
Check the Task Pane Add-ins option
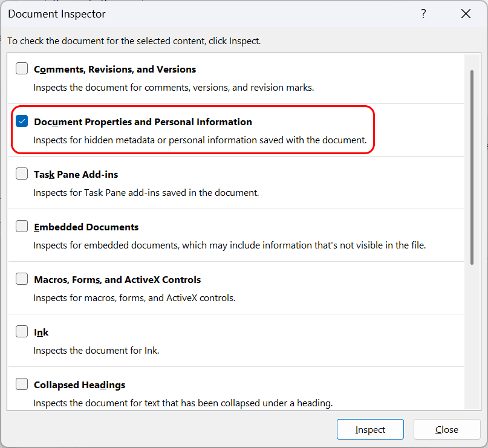tap(22, 174)
